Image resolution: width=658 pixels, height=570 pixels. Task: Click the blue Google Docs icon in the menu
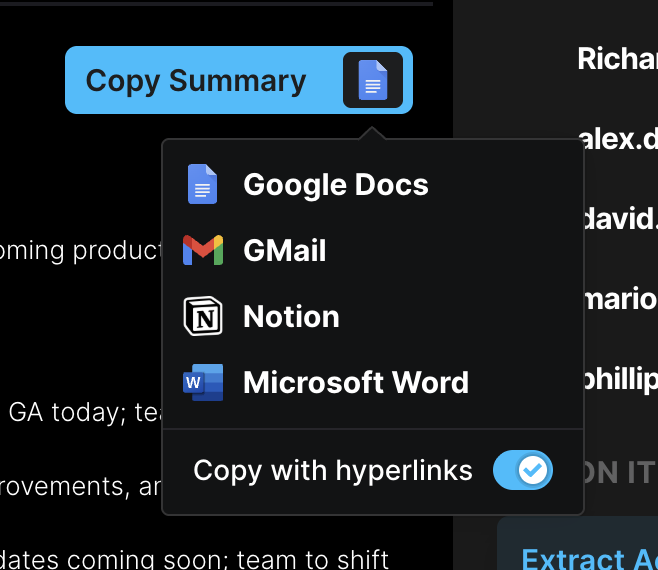coord(203,184)
